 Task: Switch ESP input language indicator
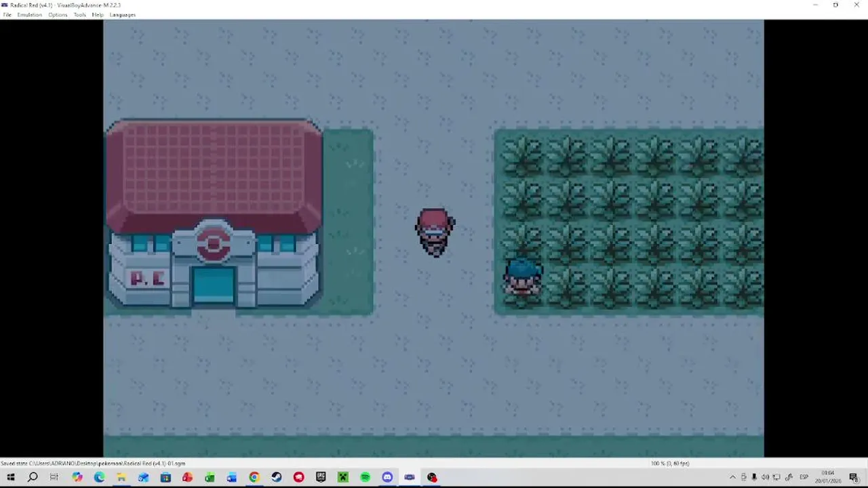click(x=804, y=477)
